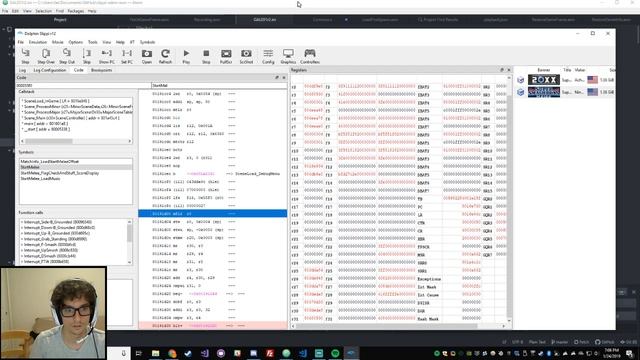Open the Movie menu
The image size is (640, 360).
pos(58,42)
